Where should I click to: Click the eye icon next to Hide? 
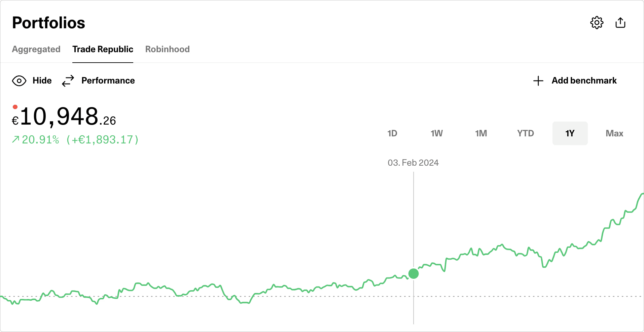click(x=19, y=81)
